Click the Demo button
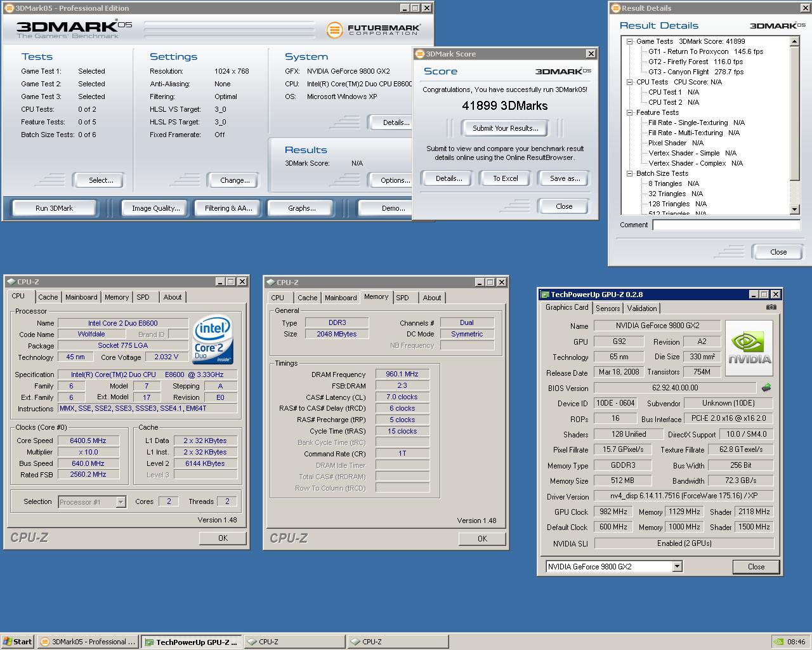This screenshot has height=650, width=812. [x=385, y=208]
